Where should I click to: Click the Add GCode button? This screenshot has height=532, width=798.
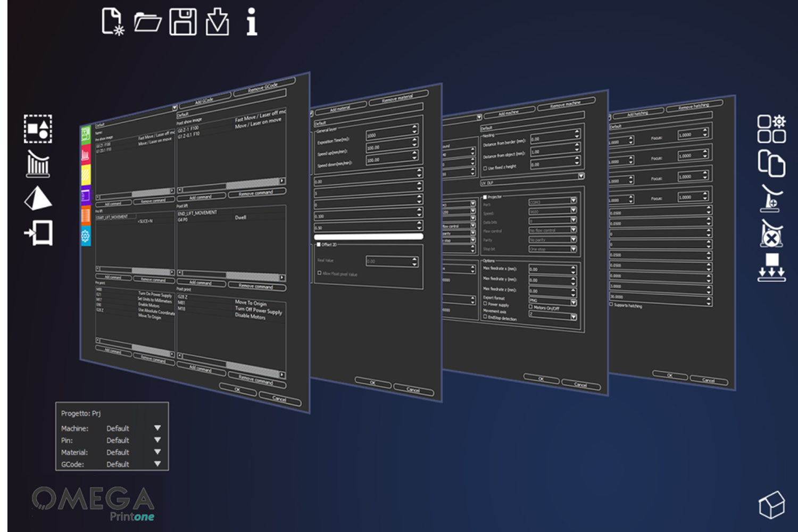205,99
